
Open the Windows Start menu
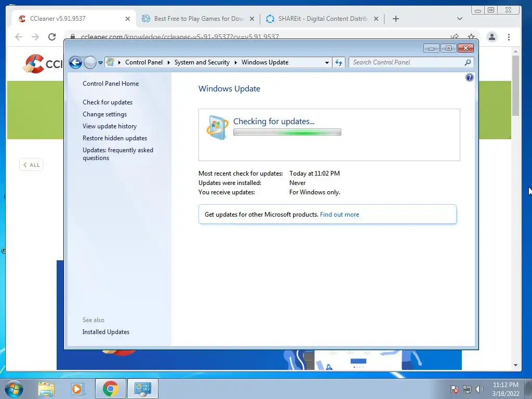14,389
